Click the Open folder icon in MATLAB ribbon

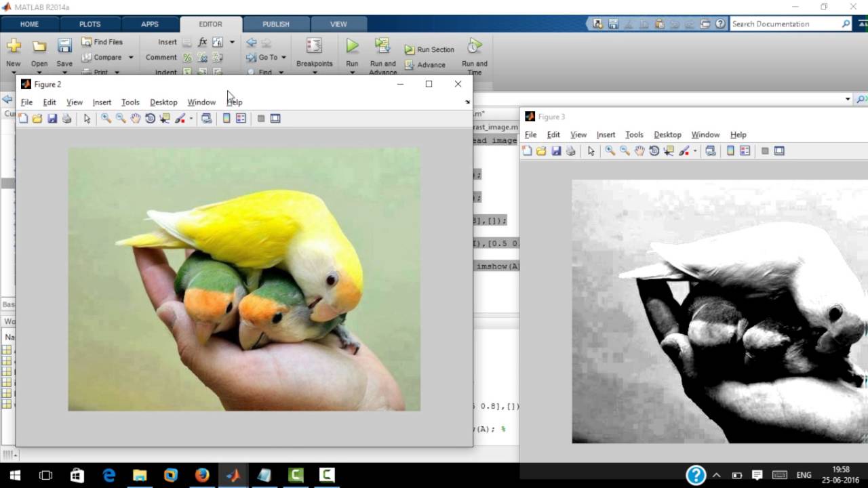click(x=39, y=46)
